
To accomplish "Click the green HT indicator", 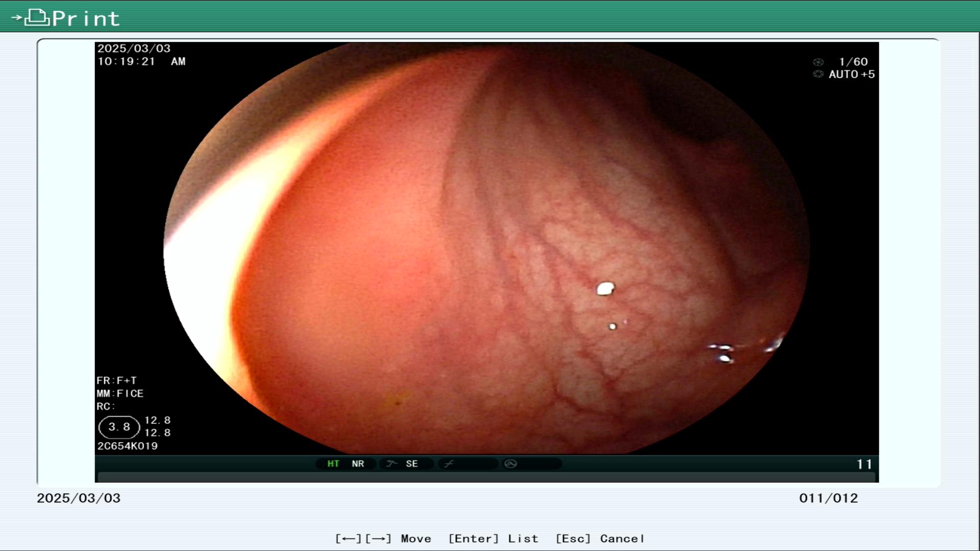I will [333, 464].
